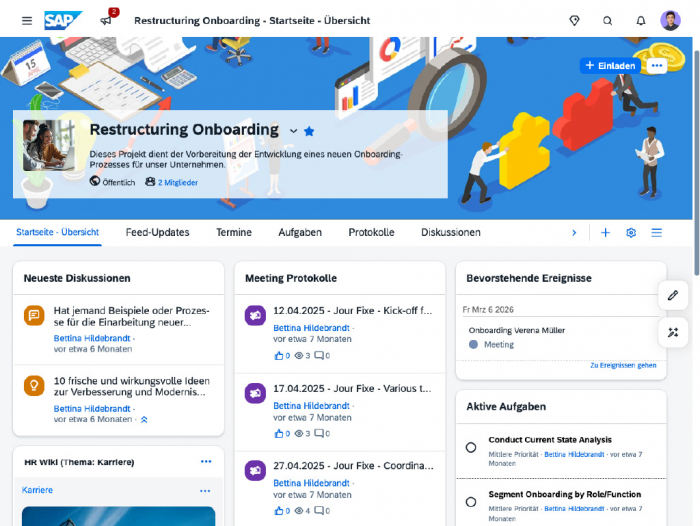Screen dimensions: 700x526
Task: Open the three-dot menu on HR Wiki widget
Action: [206, 462]
